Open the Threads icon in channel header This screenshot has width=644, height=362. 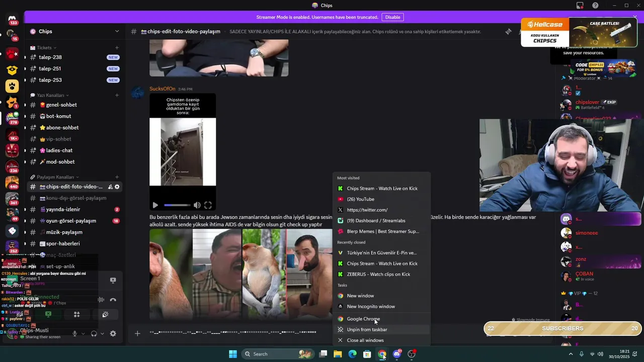point(508,31)
